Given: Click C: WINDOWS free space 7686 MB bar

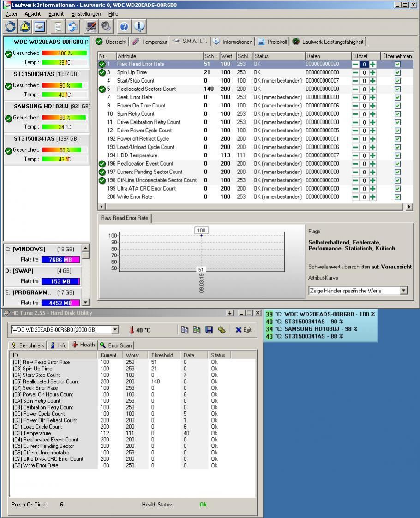Looking at the screenshot, I should (x=60, y=260).
